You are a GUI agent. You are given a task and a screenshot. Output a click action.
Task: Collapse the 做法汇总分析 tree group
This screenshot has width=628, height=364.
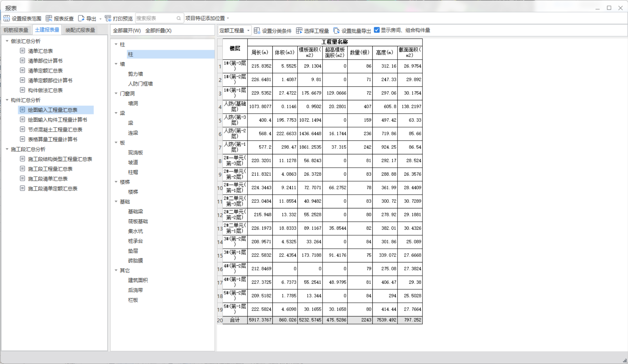tap(7, 41)
